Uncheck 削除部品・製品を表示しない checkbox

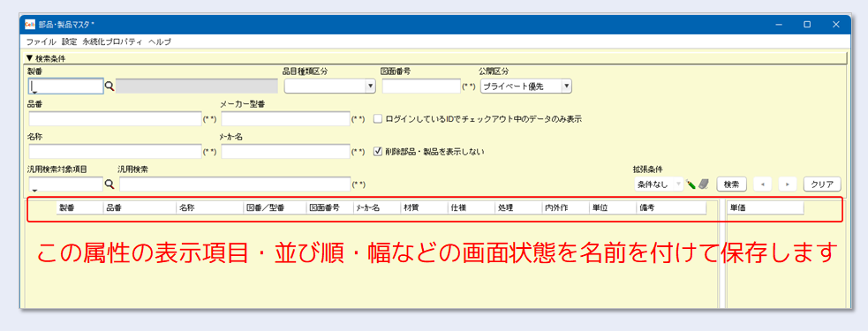point(378,151)
